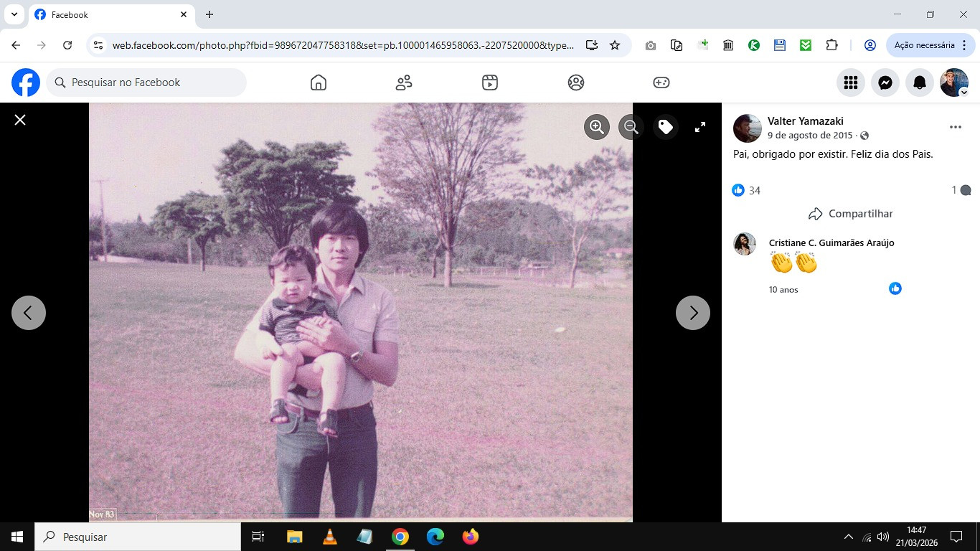Tag the photo with the tag icon
Viewport: 980px width, 551px height.
pos(666,127)
